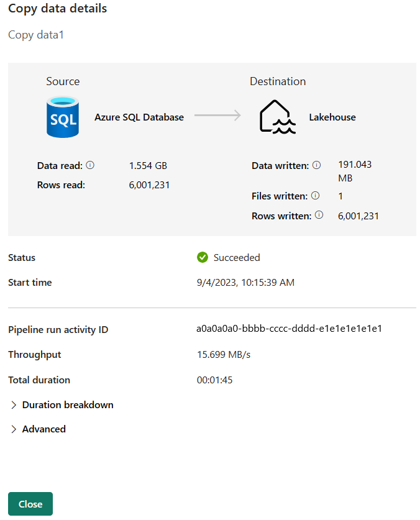Select the pipeline run activity ID value
The height and width of the screenshot is (520, 420).
tap(289, 329)
